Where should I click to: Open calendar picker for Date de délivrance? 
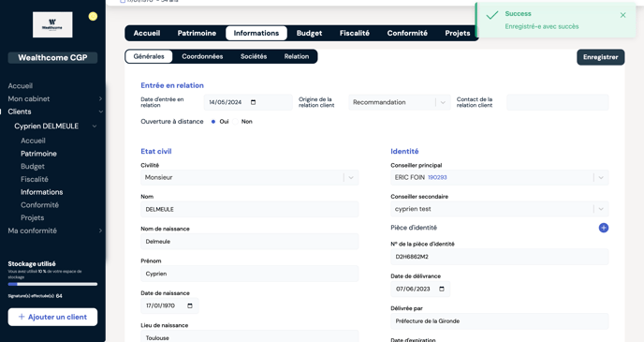tap(442, 289)
